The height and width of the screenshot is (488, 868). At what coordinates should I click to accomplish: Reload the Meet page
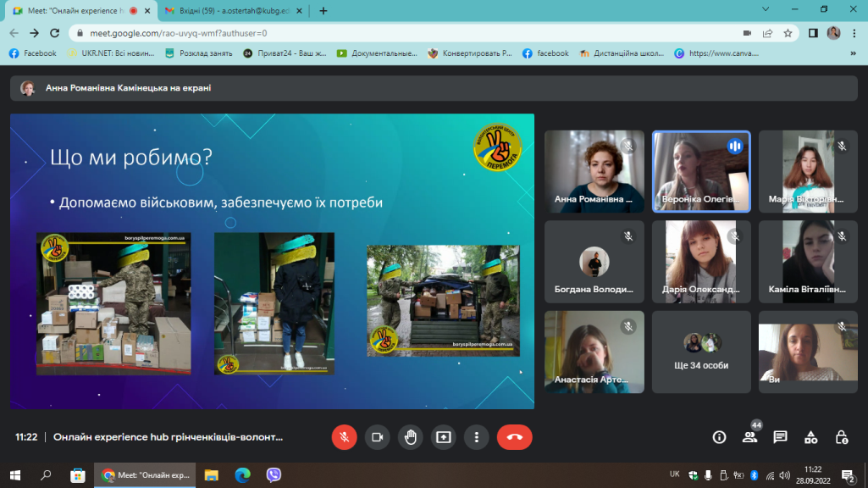[x=54, y=33]
